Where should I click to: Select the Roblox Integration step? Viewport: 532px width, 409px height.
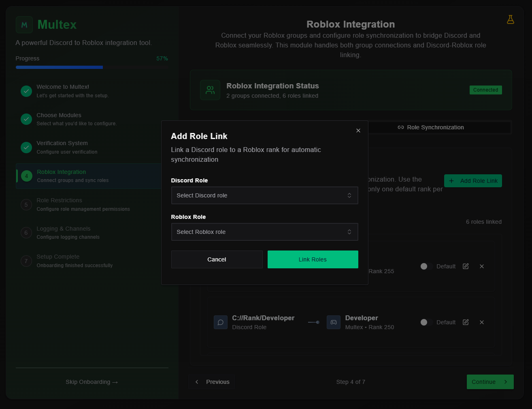point(89,176)
